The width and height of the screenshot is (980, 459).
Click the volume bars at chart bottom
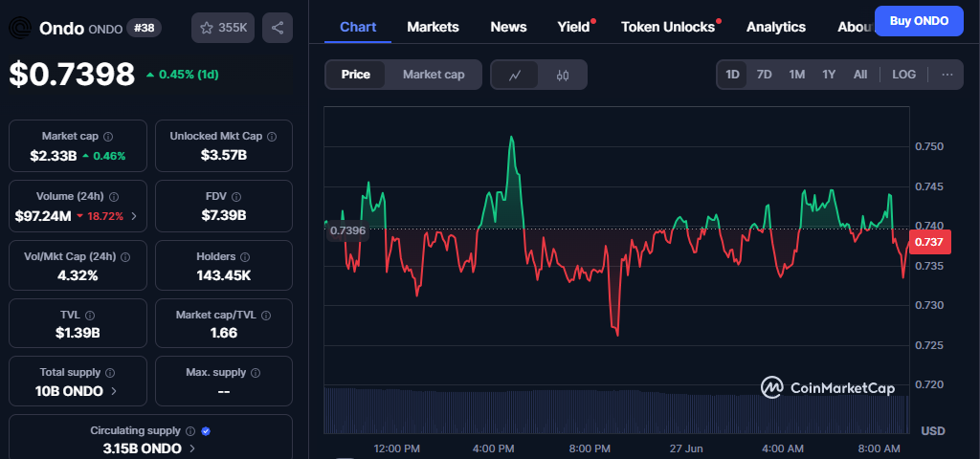(616, 410)
